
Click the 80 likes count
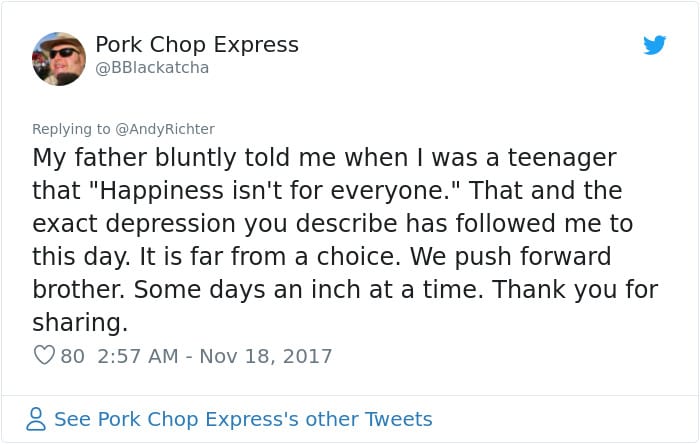pos(72,356)
